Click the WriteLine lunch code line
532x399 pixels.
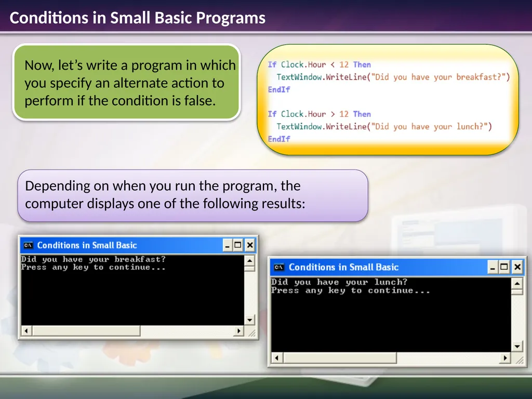[384, 127]
